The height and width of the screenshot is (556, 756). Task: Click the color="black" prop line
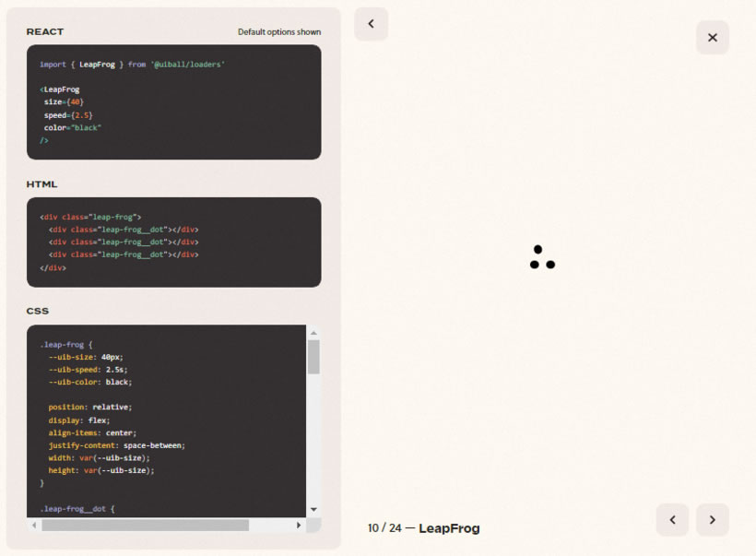[x=72, y=128]
